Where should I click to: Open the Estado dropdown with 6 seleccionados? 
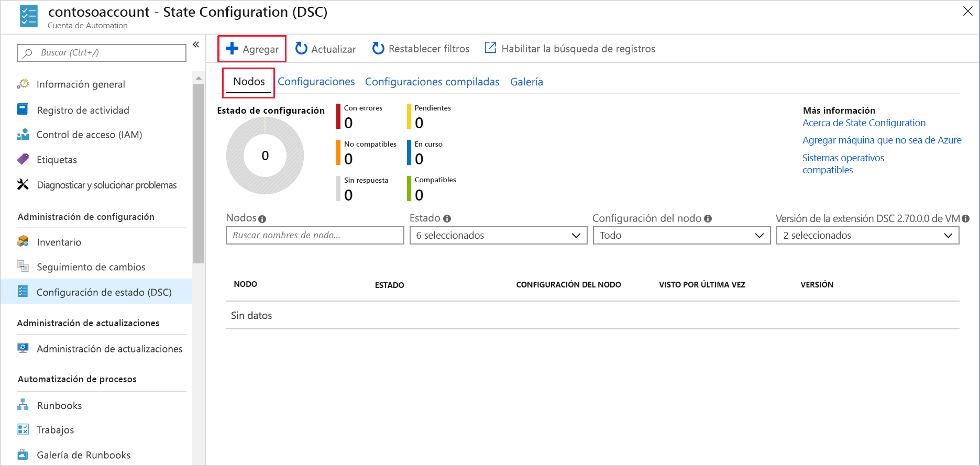[498, 236]
